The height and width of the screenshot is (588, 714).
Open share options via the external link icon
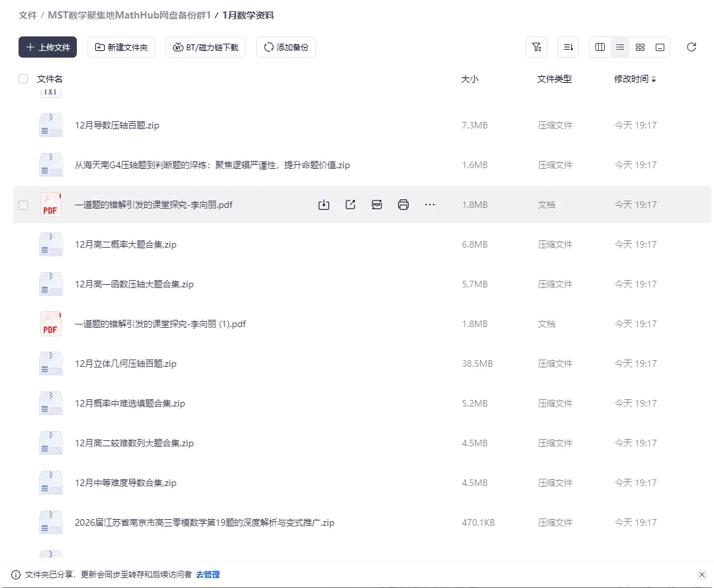click(350, 205)
